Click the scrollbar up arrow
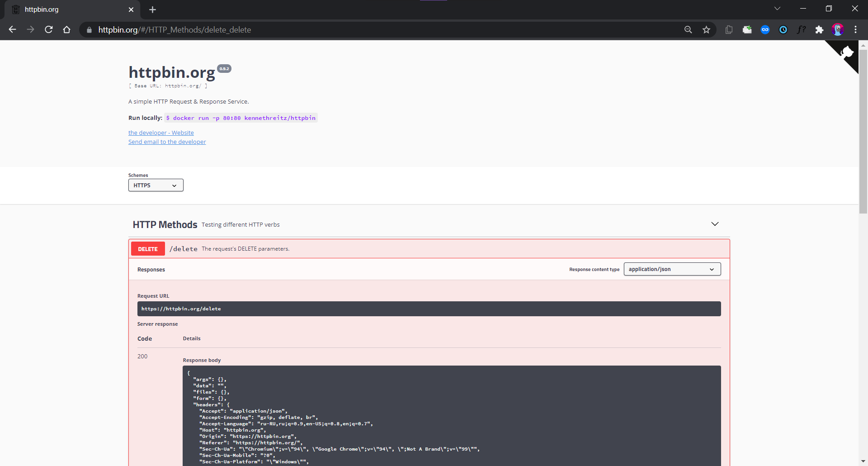 click(x=863, y=45)
